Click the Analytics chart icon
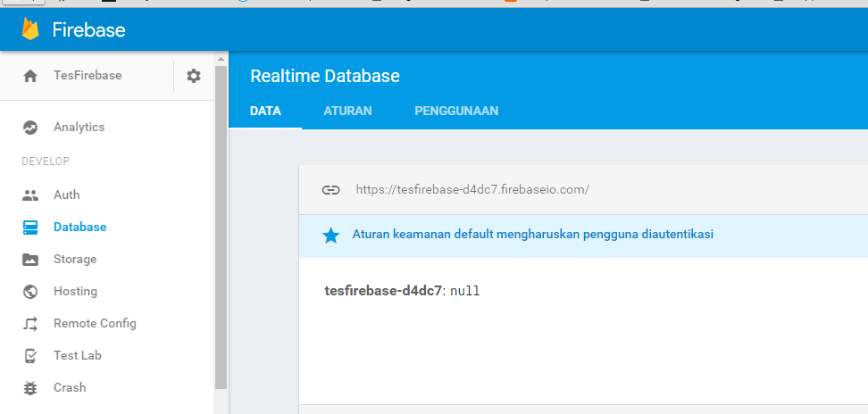This screenshot has width=868, height=414. [x=30, y=128]
